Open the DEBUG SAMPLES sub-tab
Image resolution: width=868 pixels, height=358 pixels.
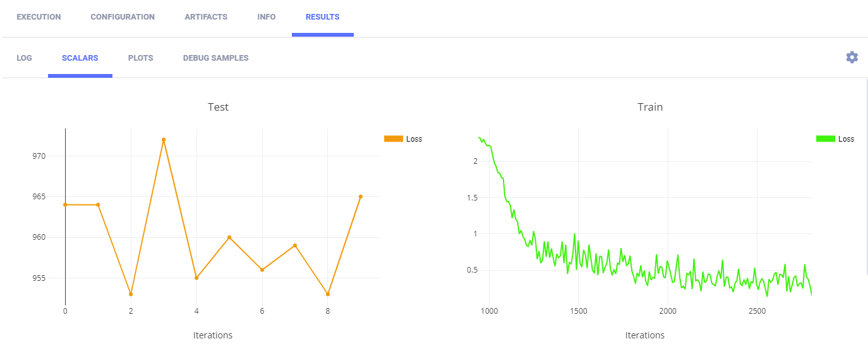coord(215,58)
